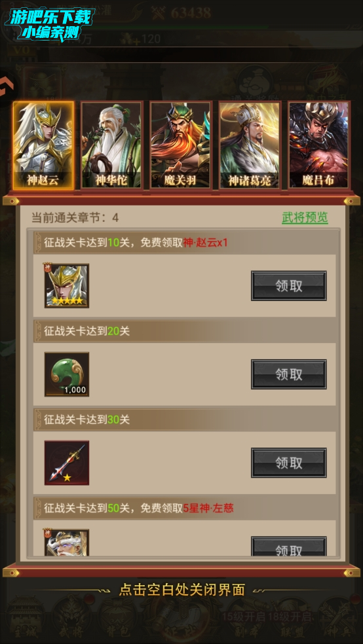Claim the 10关 神·赵云 reward
This screenshot has width=363, height=644.
click(288, 286)
